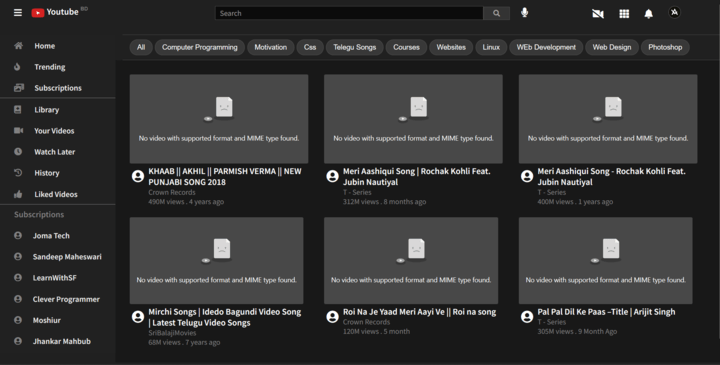Select the Telegu Songs filter chip
This screenshot has width=720, height=365.
click(x=354, y=47)
